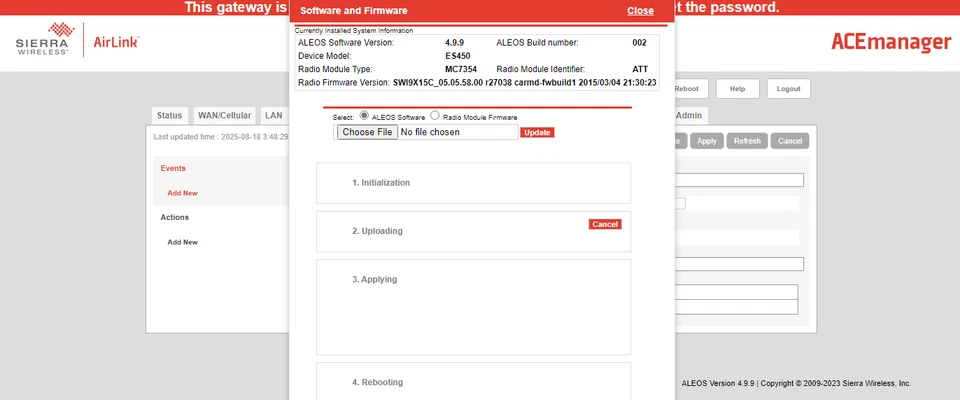Select the ALEOS Software radio option
Image resolution: width=960 pixels, height=400 pixels.
[364, 116]
